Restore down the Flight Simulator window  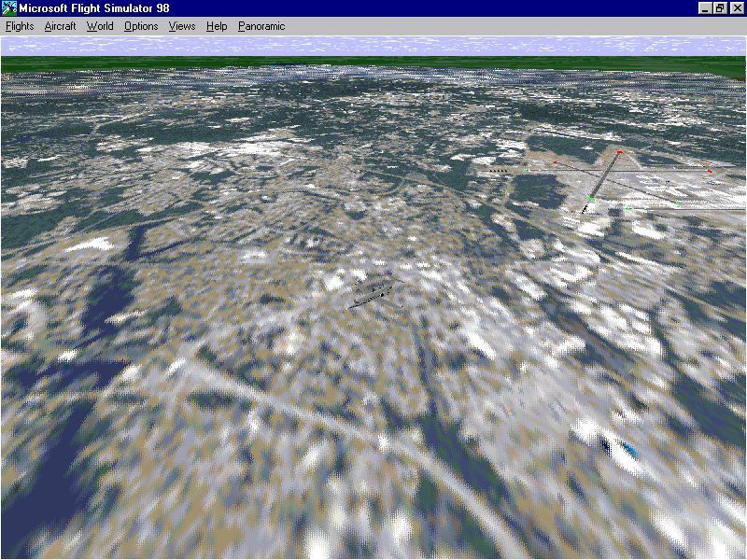[x=719, y=8]
